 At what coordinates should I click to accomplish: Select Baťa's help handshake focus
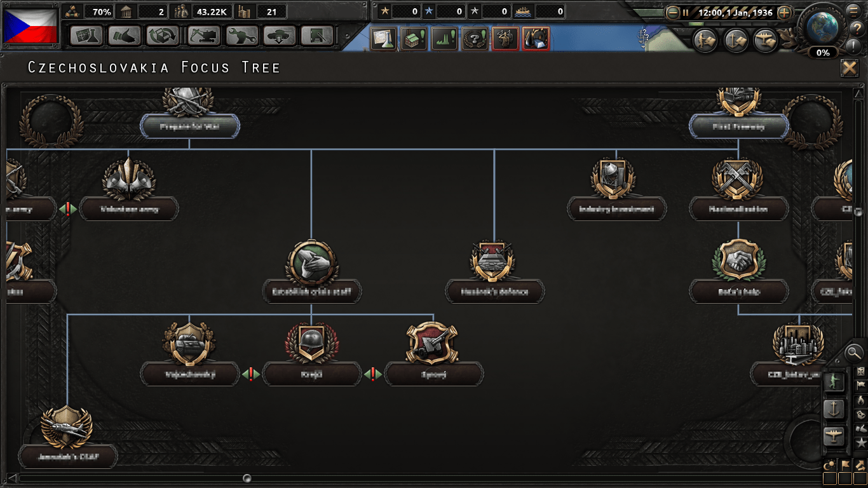738,291
